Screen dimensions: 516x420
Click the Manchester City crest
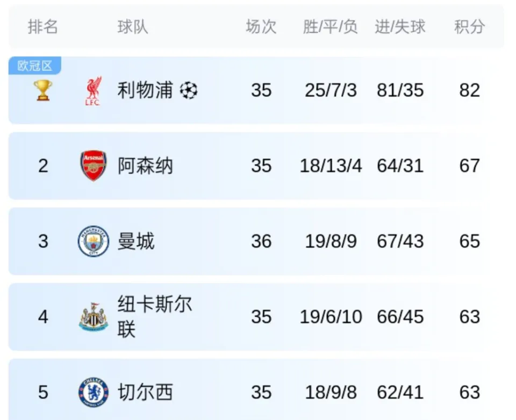coord(94,241)
